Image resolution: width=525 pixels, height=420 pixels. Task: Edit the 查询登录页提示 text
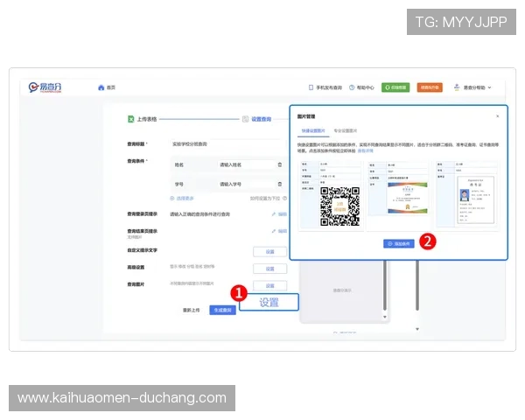[x=280, y=214]
